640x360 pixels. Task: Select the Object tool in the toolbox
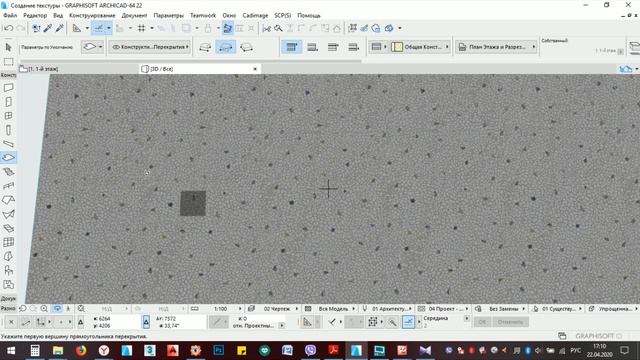click(x=8, y=270)
